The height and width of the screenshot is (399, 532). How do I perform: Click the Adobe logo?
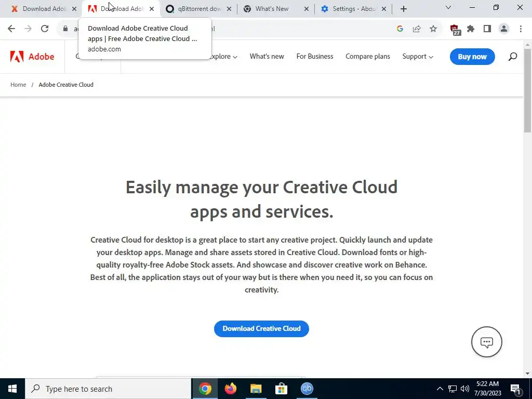32,56
